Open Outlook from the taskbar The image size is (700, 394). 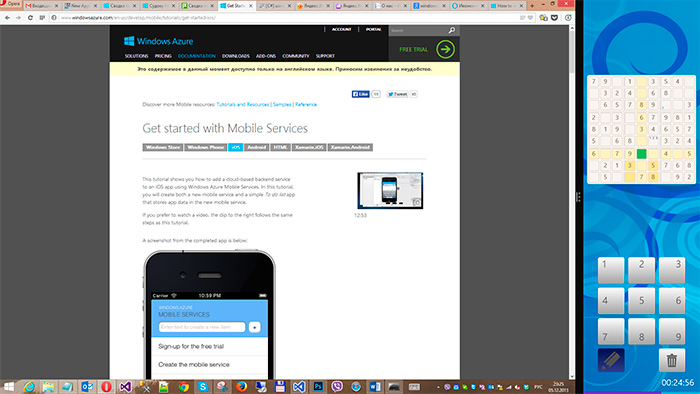[x=87, y=386]
